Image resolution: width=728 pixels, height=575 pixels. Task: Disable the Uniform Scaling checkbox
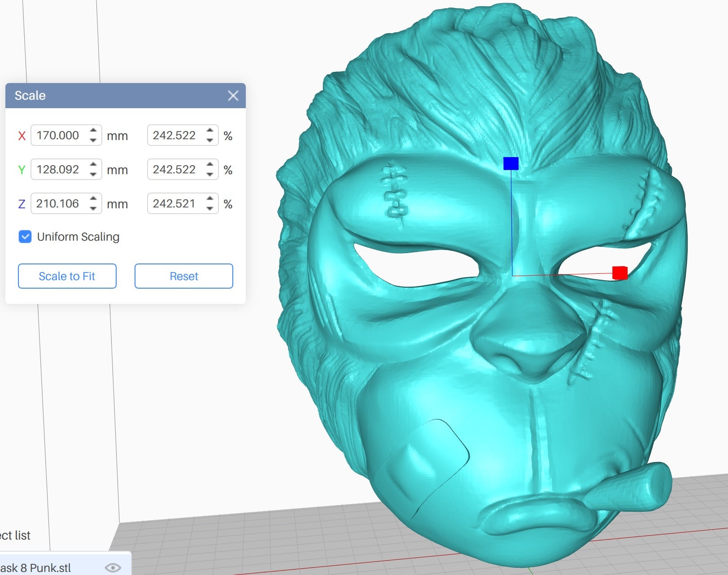[x=25, y=237]
